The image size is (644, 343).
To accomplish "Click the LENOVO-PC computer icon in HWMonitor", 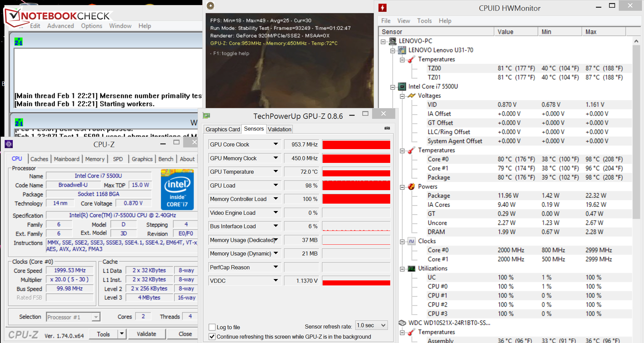I will tap(393, 41).
